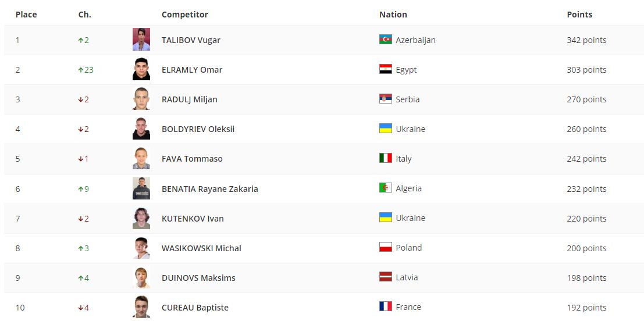This screenshot has height=321, width=644.
Task: Click the Italy flag icon
Action: point(385,158)
